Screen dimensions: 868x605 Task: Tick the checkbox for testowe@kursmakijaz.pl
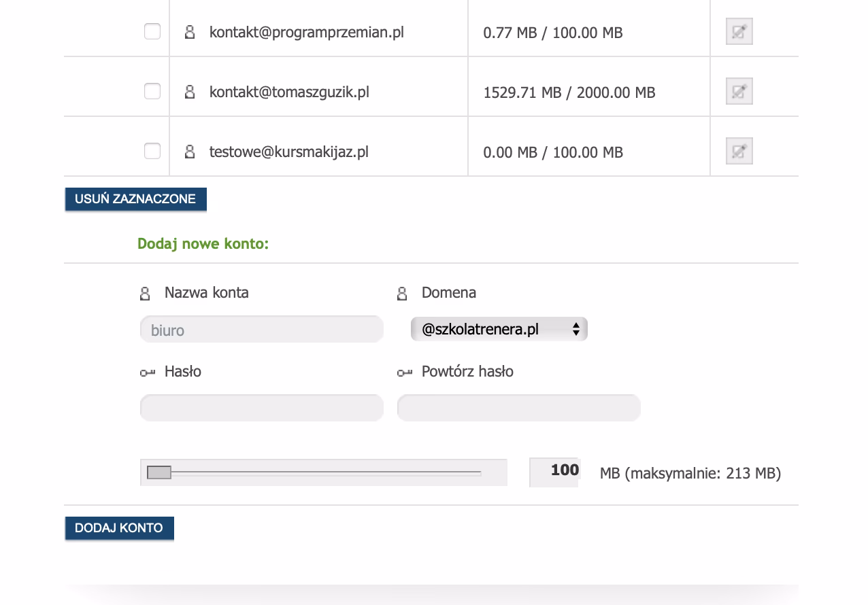[152, 150]
